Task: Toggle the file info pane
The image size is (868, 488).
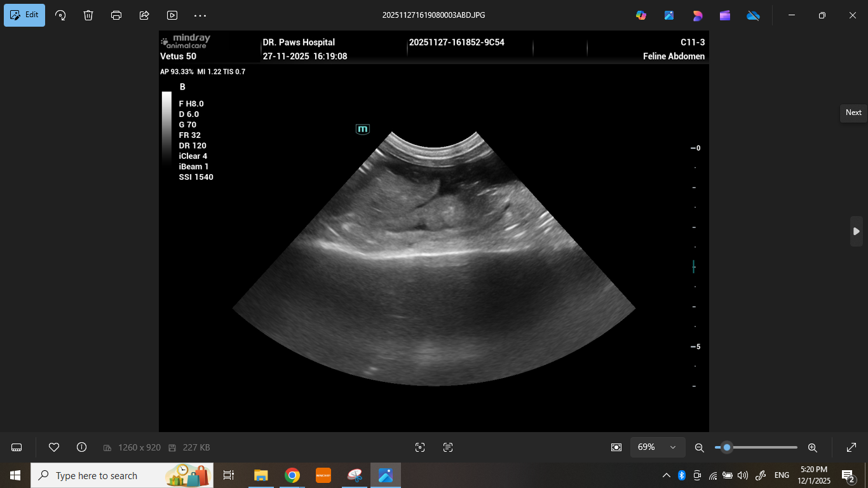Action: (x=81, y=447)
